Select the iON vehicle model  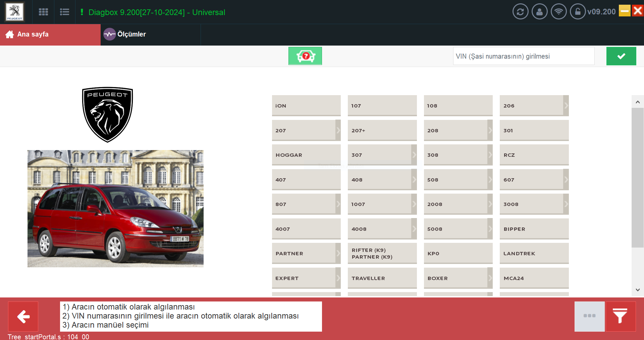pyautogui.click(x=306, y=106)
